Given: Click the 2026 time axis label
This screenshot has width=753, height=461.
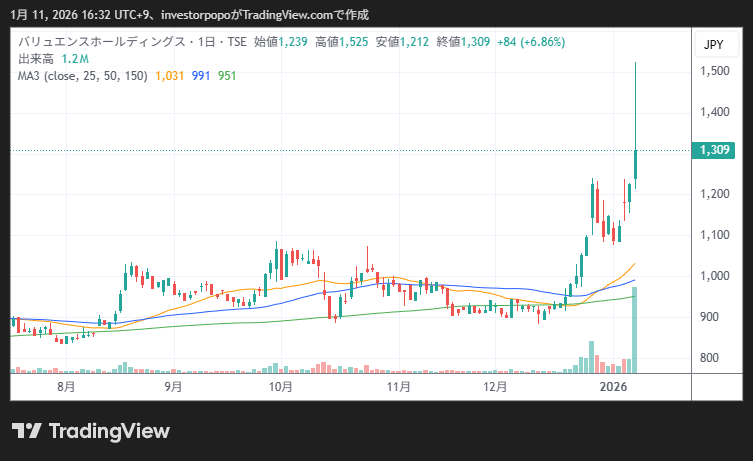Looking at the screenshot, I should 613,386.
